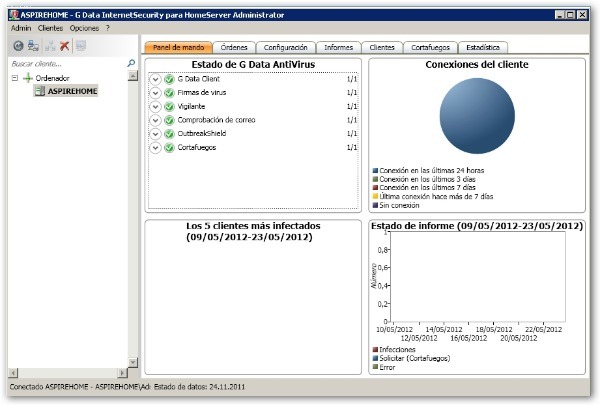Expand the G Data Client status row
Image resolution: width=600 pixels, height=405 pixels.
[x=155, y=79]
